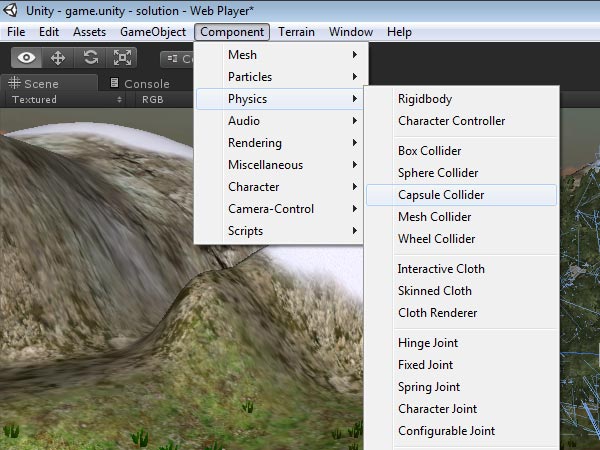Viewport: 600px width, 450px height.
Task: Add an Interactive Cloth component
Action: 461,269
